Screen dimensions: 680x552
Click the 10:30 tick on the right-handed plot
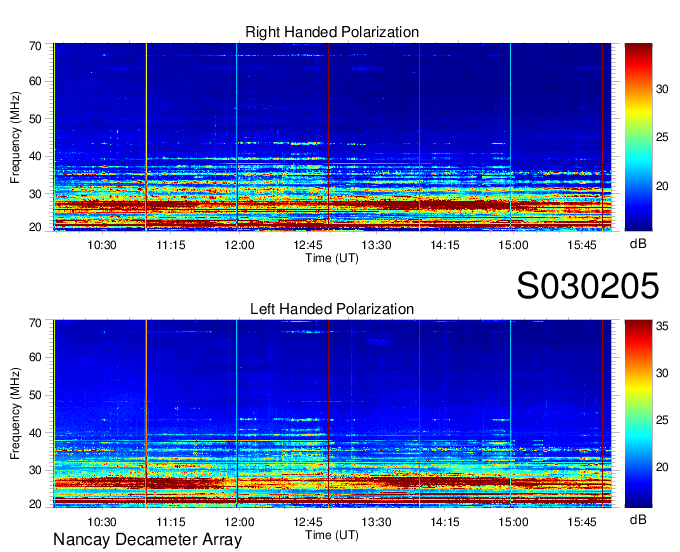point(102,245)
